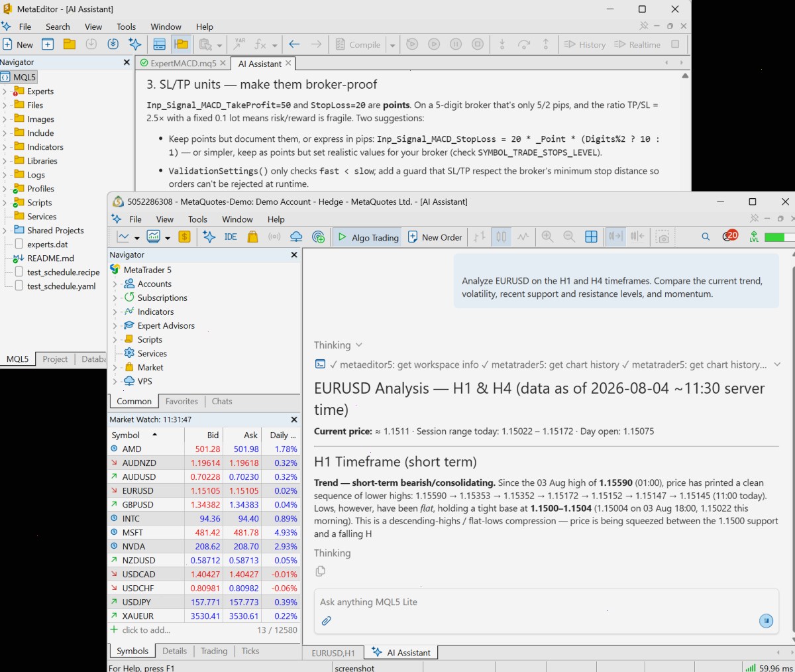This screenshot has height=672, width=795.
Task: Open the VPS cloud icon in toolbar
Action: pos(296,237)
